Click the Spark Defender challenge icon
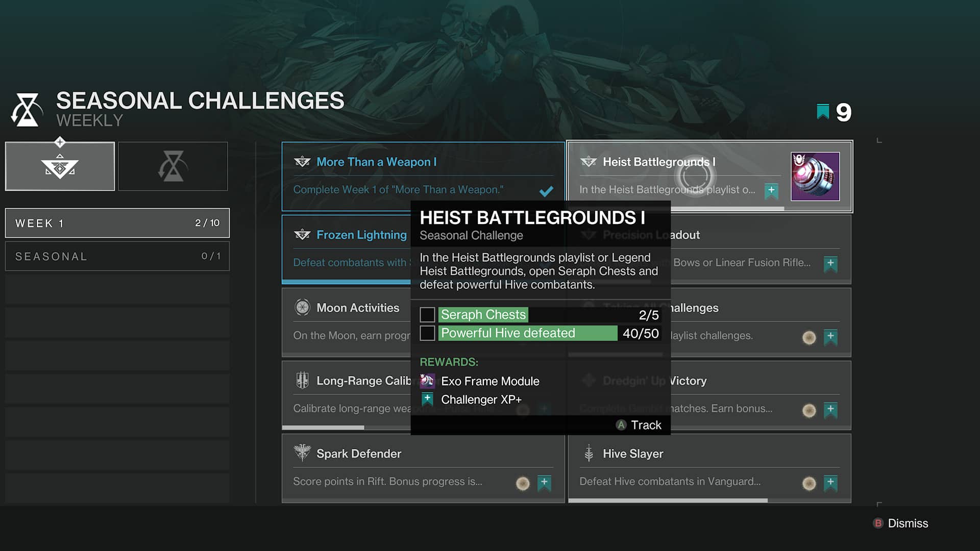The image size is (980, 551). 302,454
